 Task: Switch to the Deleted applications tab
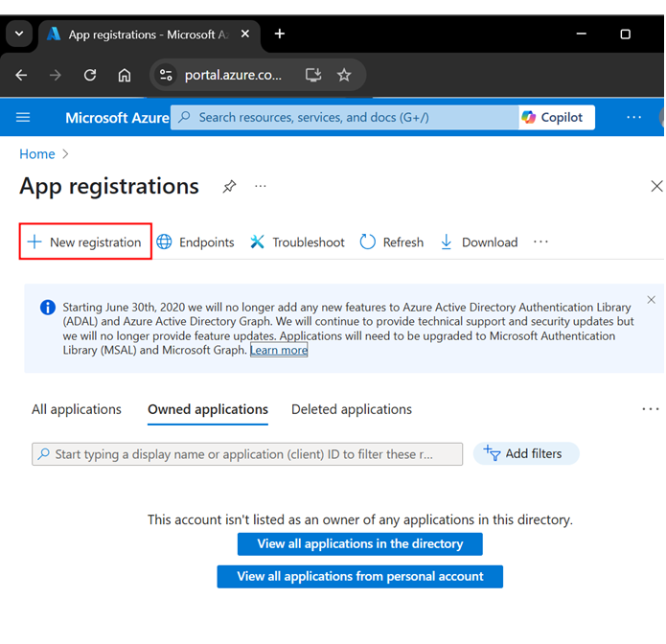pyautogui.click(x=352, y=409)
